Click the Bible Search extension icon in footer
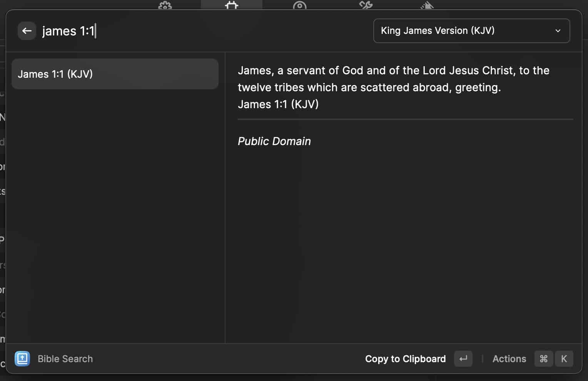This screenshot has width=588, height=381. point(22,359)
